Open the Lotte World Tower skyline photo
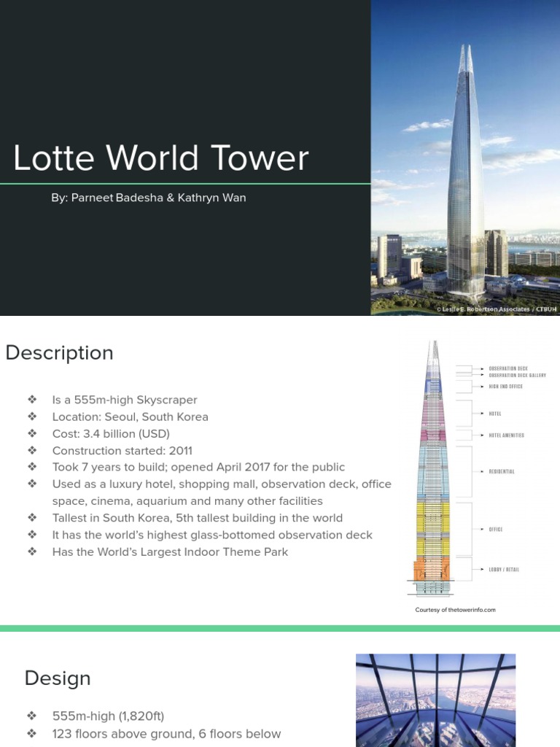This screenshot has width=560, height=747. pos(465,158)
